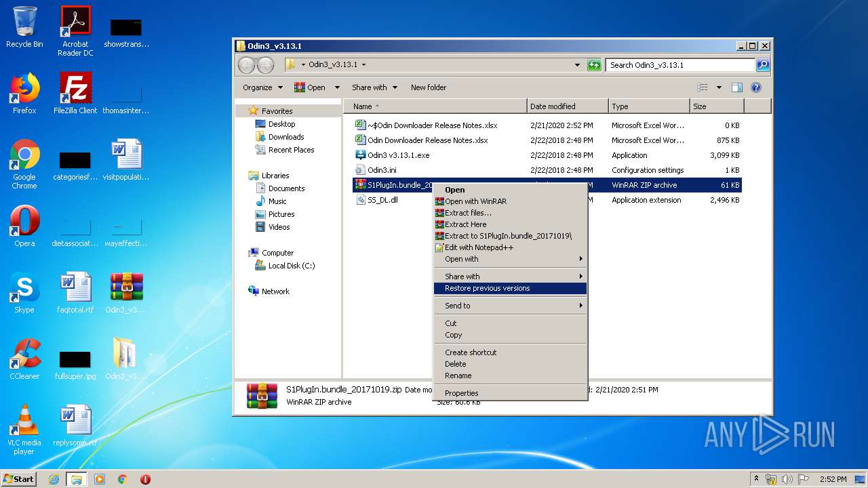This screenshot has width=868, height=488.
Task: Launch CCleaner desktop icon
Action: pos(24,359)
